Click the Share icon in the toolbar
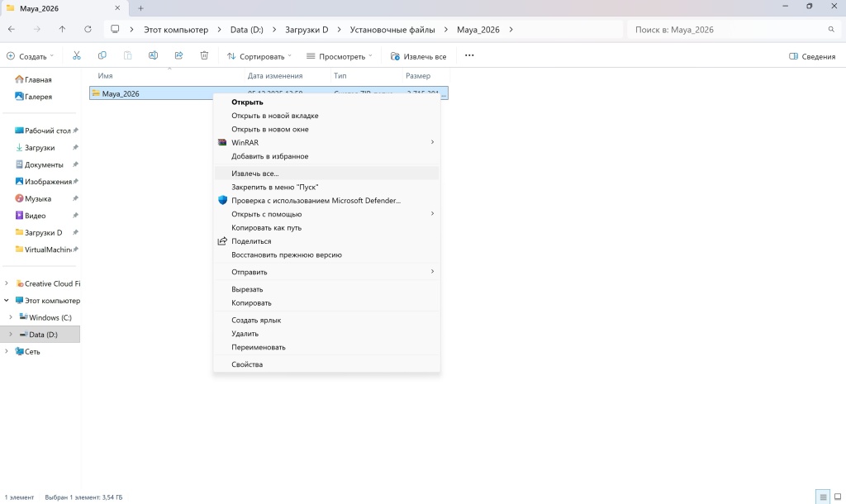The image size is (846, 504). (178, 55)
